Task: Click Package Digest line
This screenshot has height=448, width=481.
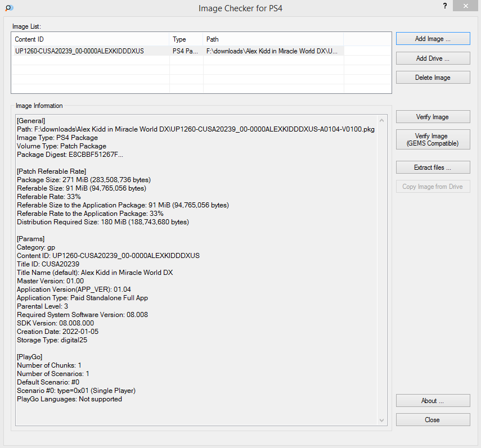Action: pos(70,155)
